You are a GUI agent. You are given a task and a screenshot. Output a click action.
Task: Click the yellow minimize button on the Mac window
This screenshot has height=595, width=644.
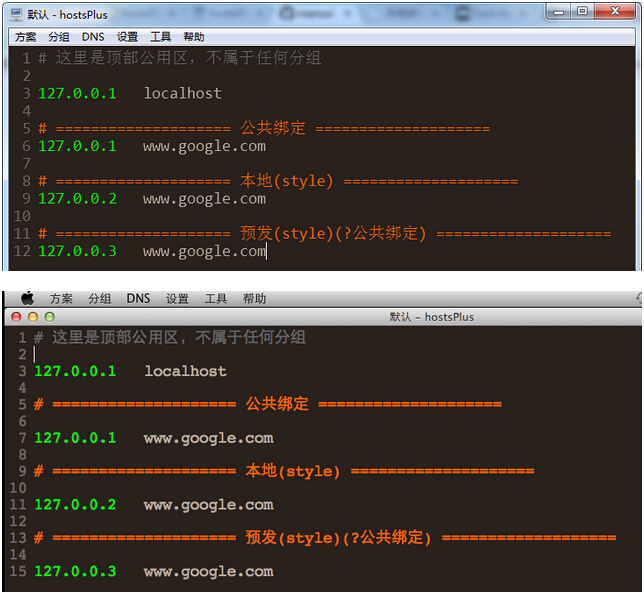32,316
